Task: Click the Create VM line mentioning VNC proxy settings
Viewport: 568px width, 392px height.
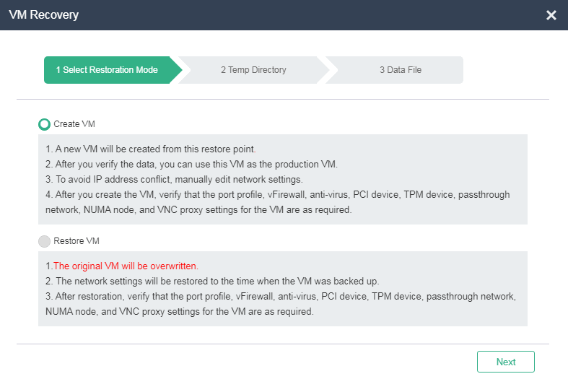Action: pos(198,210)
